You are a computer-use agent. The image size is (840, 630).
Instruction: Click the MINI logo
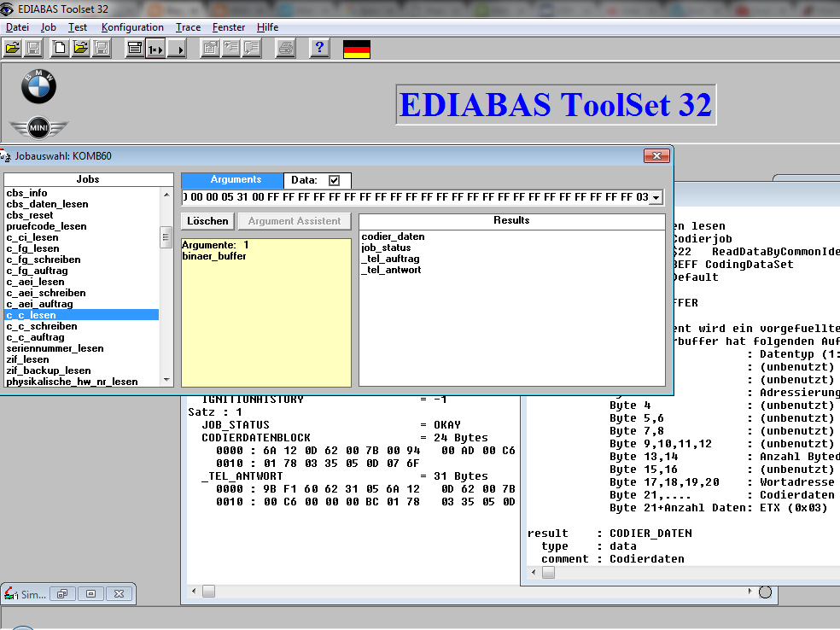pyautogui.click(x=38, y=128)
